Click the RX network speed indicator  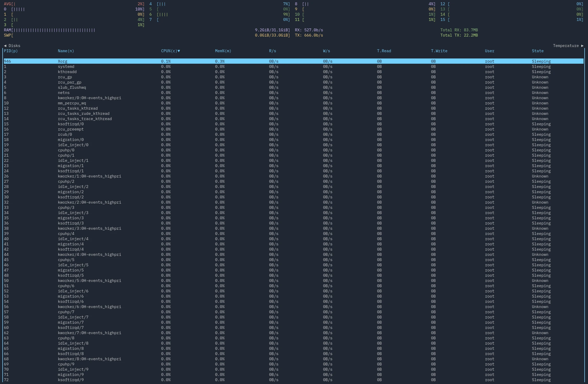click(309, 30)
